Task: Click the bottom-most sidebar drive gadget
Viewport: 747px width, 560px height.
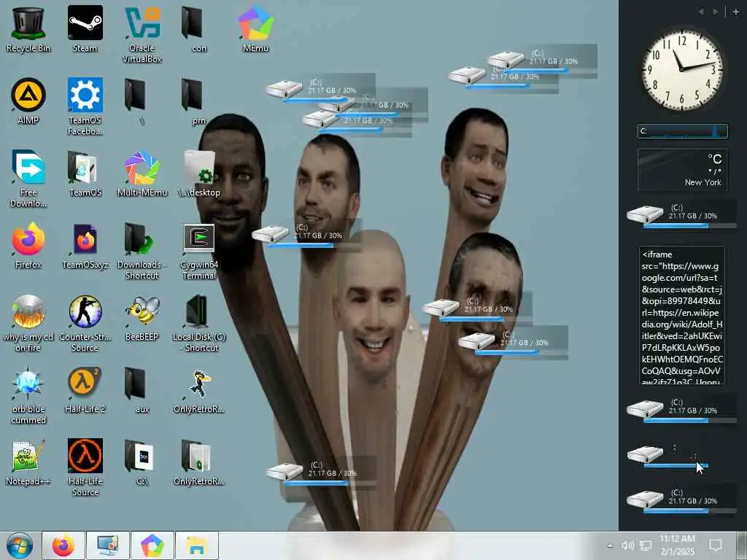Action: click(681, 500)
